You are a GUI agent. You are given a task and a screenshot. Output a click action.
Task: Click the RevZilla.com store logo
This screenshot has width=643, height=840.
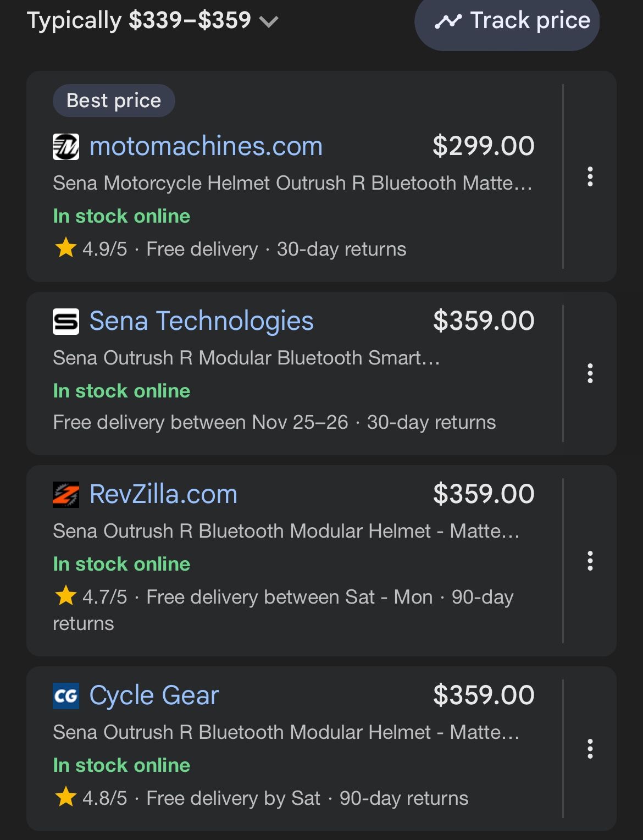point(66,494)
